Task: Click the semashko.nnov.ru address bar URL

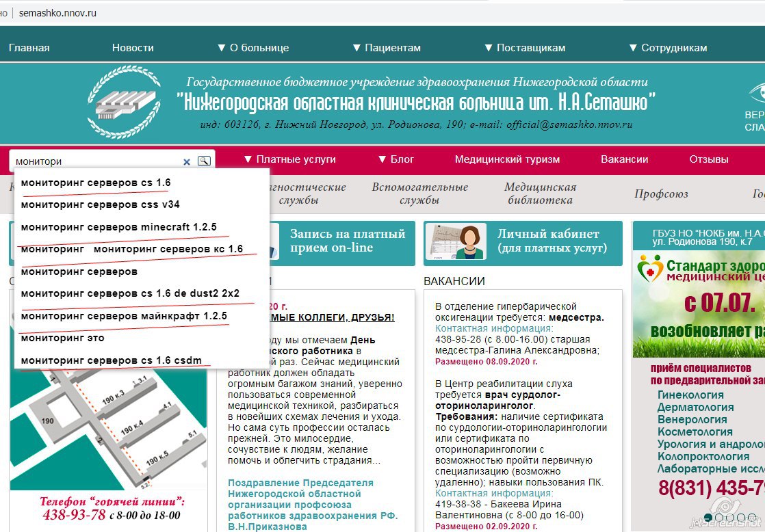Action: pyautogui.click(x=57, y=13)
